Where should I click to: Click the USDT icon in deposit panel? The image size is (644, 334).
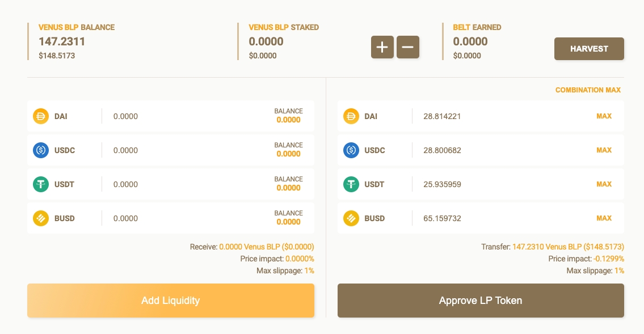pos(41,184)
